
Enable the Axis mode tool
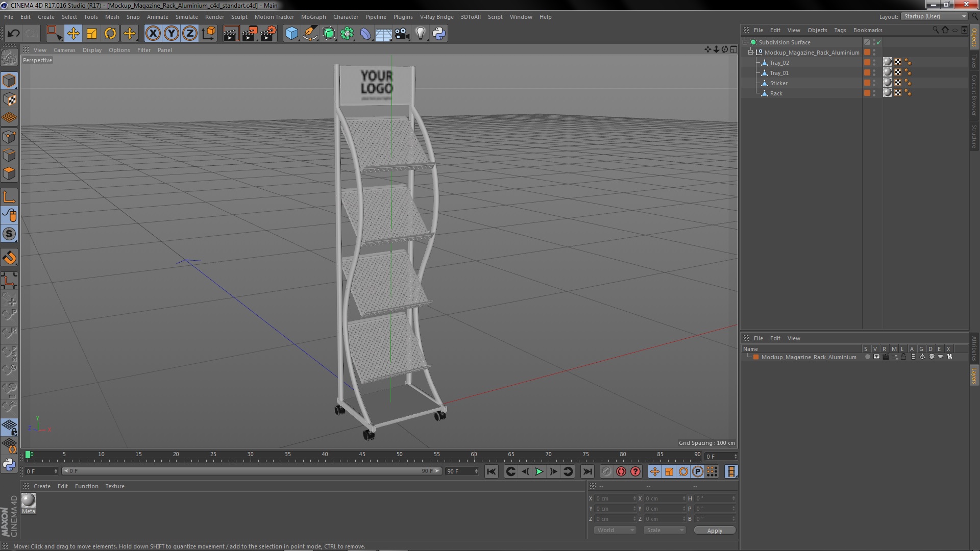click(x=9, y=197)
